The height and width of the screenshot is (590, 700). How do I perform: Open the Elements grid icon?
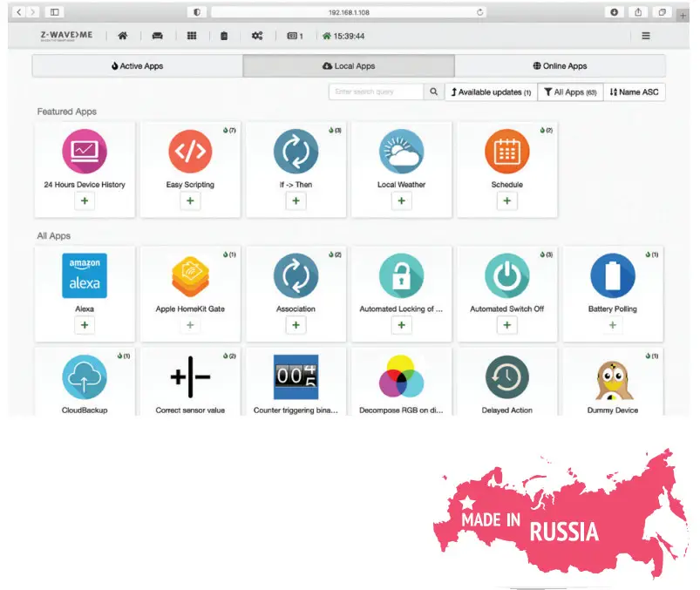(x=192, y=36)
